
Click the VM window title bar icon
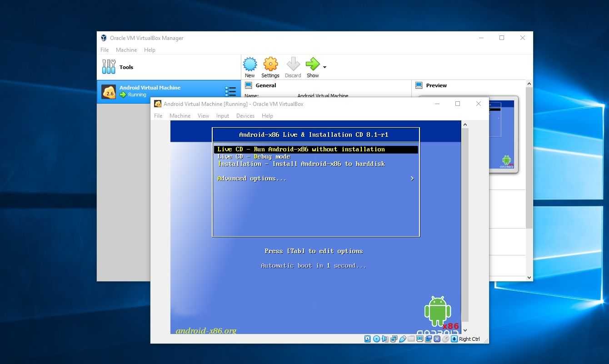point(158,104)
